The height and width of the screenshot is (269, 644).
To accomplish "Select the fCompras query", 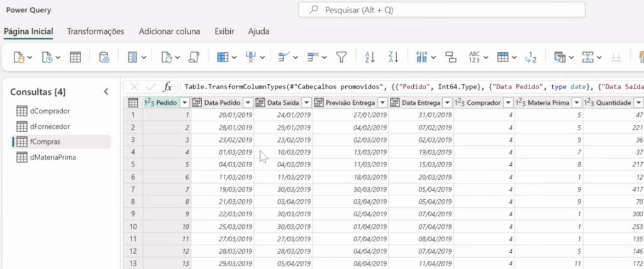I will pyautogui.click(x=62, y=141).
